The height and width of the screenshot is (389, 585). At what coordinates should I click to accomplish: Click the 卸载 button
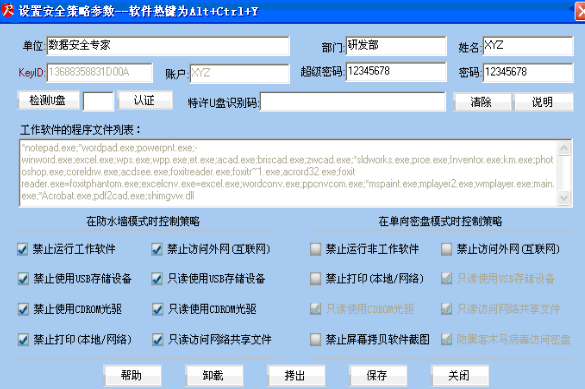click(x=214, y=375)
